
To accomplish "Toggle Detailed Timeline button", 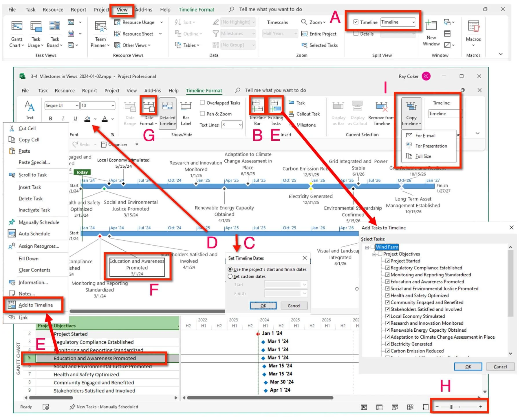I will pos(167,113).
